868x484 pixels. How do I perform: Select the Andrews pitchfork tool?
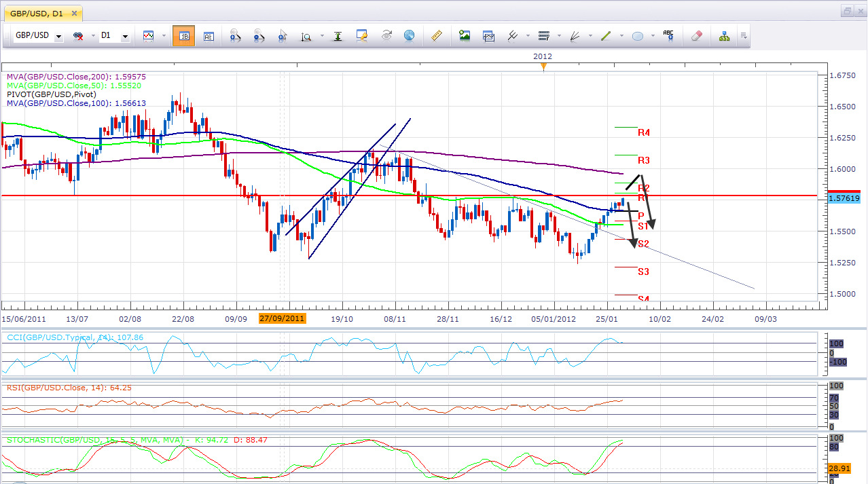point(513,36)
